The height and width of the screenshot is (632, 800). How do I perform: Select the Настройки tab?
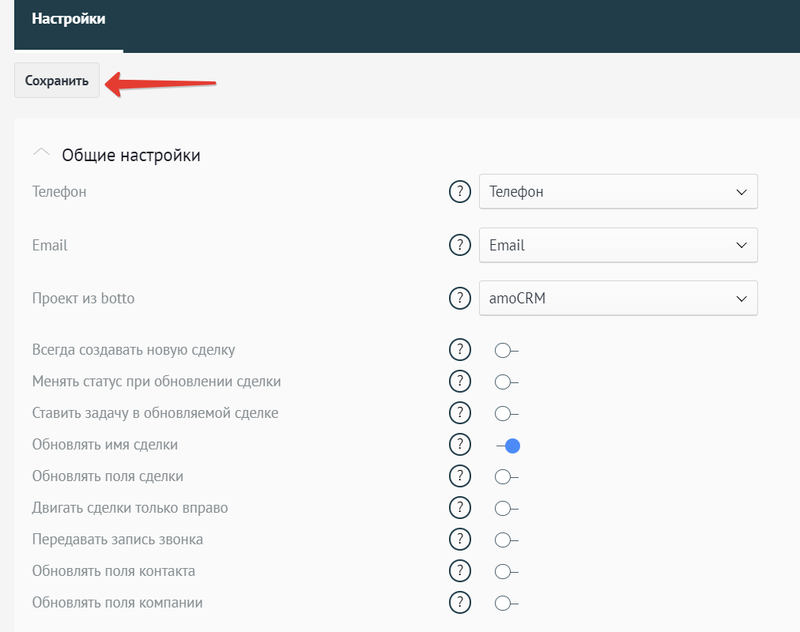tap(68, 19)
